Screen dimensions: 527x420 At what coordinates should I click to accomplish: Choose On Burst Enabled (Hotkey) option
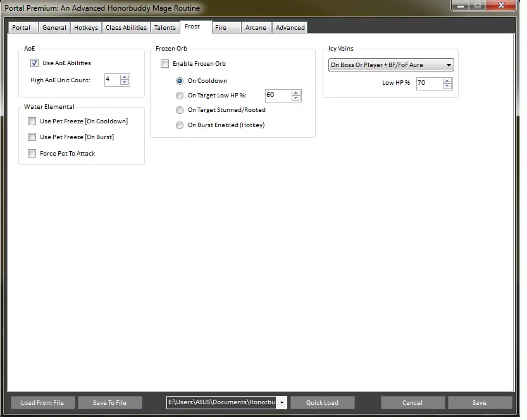coord(180,125)
